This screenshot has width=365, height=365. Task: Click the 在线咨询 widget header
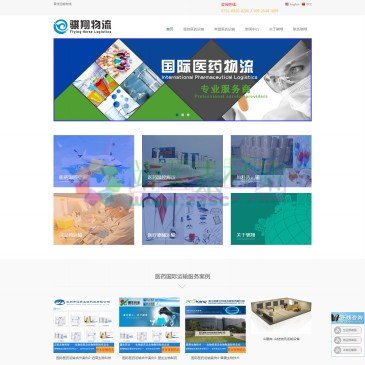[348, 318]
